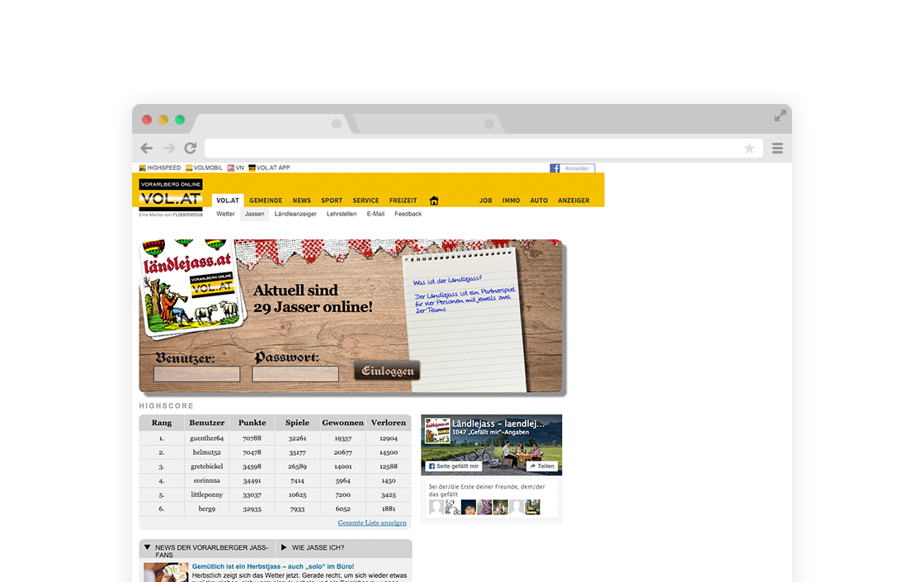The image size is (924, 582).
Task: Select highscore user corinnna
Action: click(x=207, y=480)
